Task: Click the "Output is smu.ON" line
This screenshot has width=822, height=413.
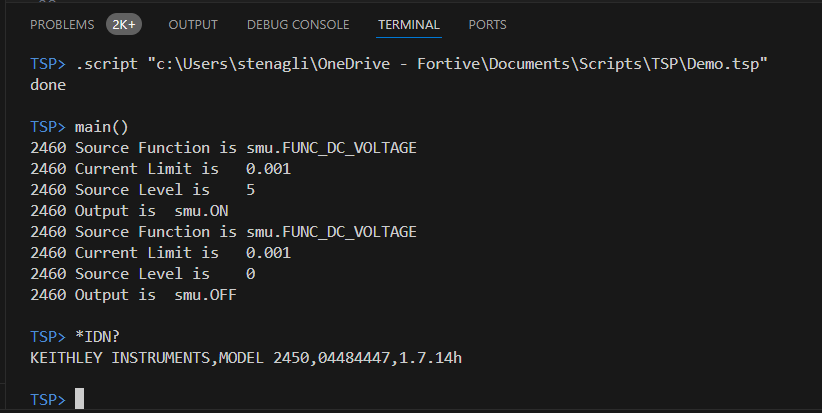Action: tap(129, 211)
